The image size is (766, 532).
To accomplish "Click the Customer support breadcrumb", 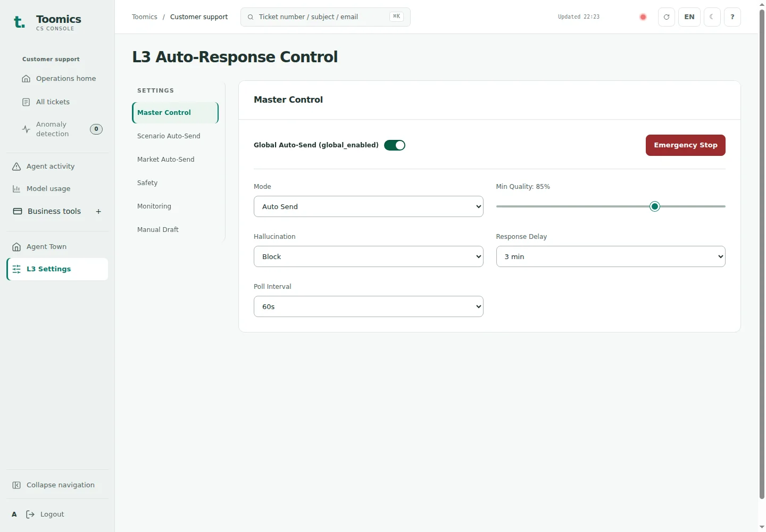I will coord(199,17).
